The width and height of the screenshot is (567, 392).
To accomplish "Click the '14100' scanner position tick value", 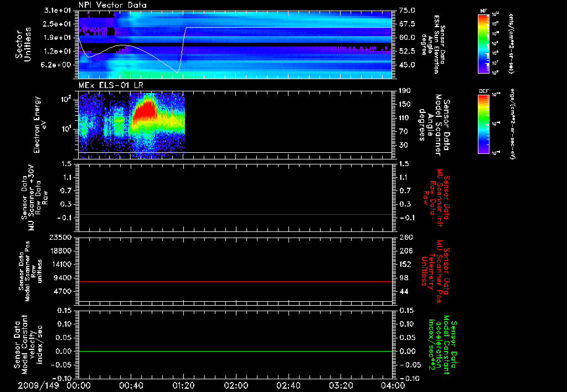I will point(61,264).
